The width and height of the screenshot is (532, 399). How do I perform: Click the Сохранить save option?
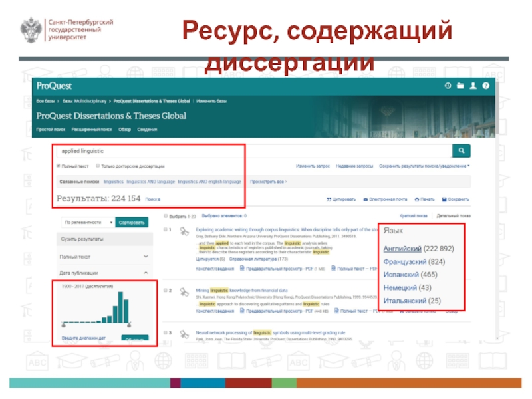[456, 199]
